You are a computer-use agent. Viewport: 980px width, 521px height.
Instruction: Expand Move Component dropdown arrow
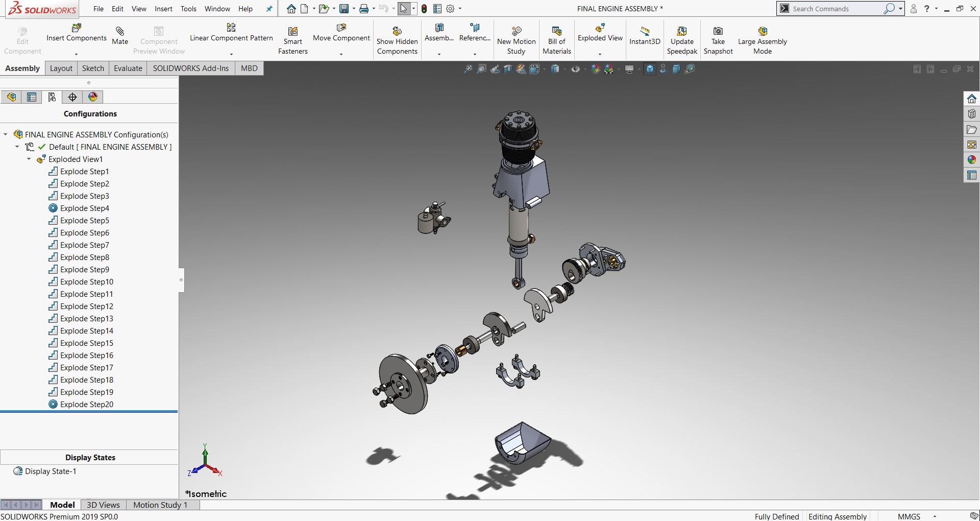coord(341,54)
